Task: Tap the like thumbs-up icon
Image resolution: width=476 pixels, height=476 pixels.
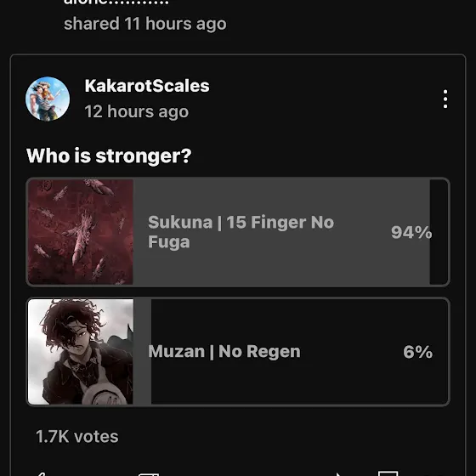Action: 42,473
